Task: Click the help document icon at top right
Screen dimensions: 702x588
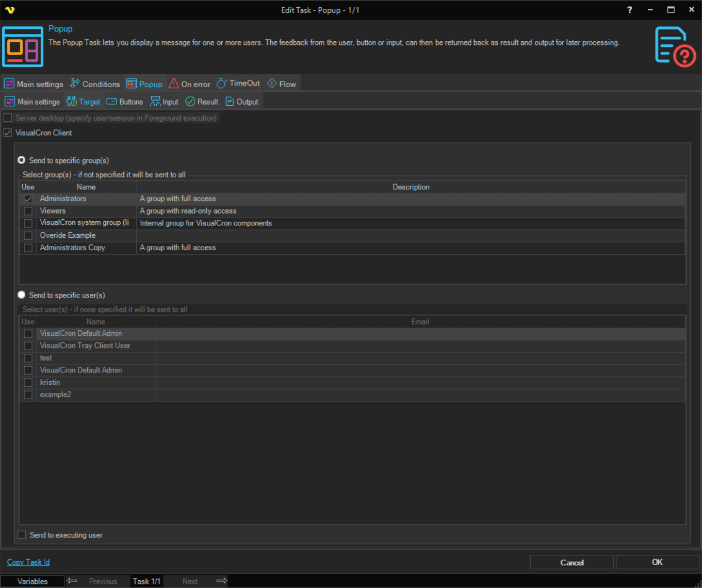Action: [x=675, y=46]
